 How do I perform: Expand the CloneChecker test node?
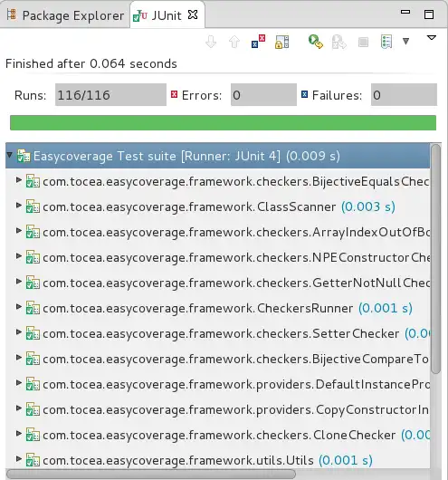(x=19, y=434)
